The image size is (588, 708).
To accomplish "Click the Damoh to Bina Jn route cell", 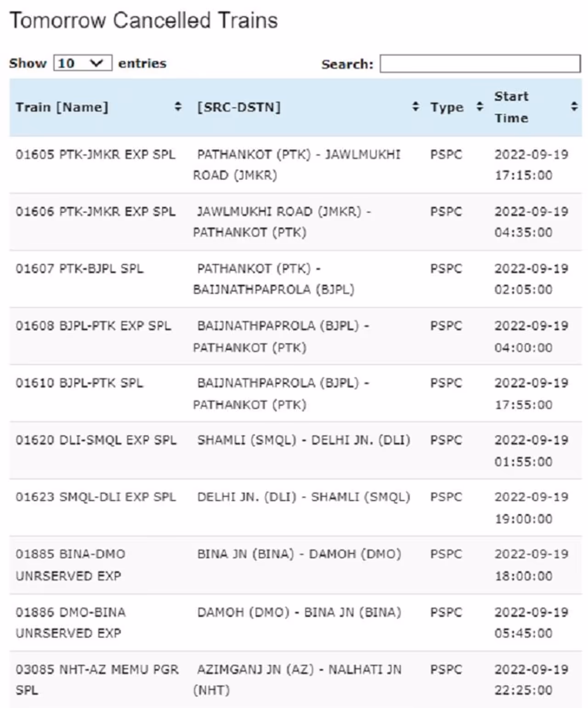I will pyautogui.click(x=299, y=612).
